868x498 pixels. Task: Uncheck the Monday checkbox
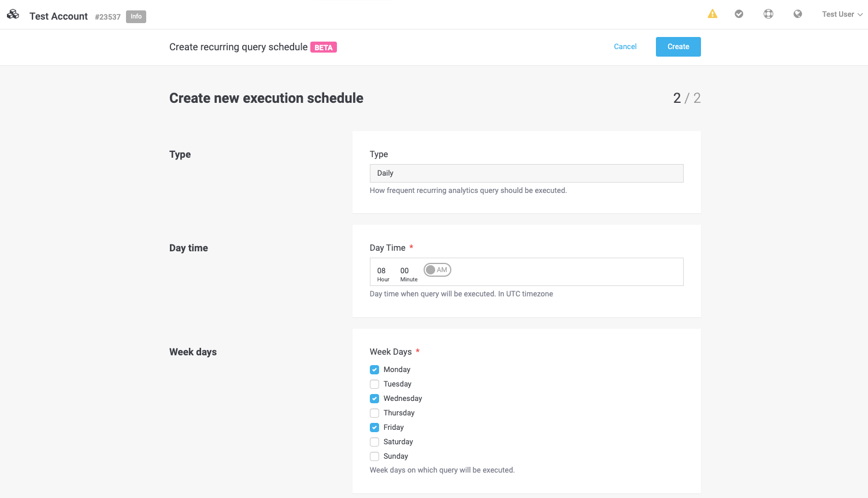[x=374, y=369]
